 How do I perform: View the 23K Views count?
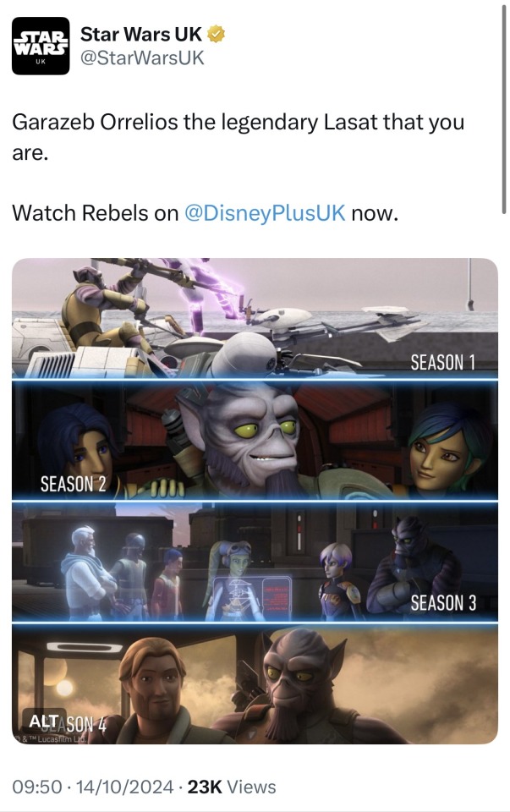(232, 787)
